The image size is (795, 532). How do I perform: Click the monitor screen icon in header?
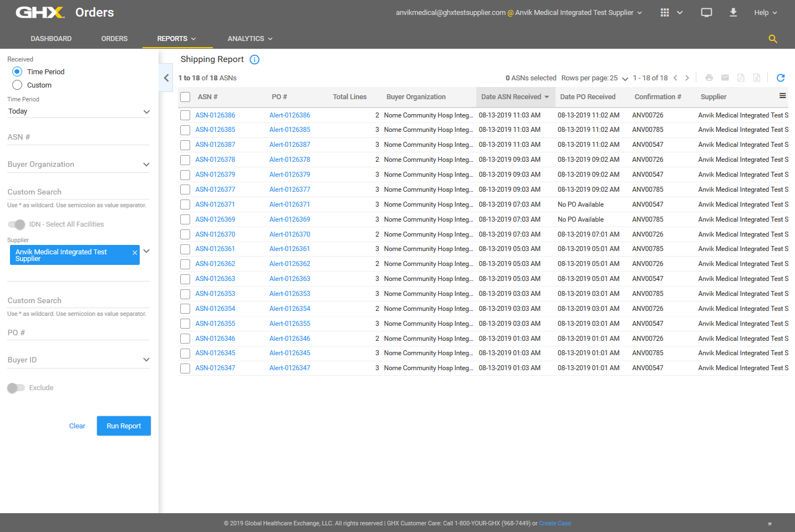point(706,13)
